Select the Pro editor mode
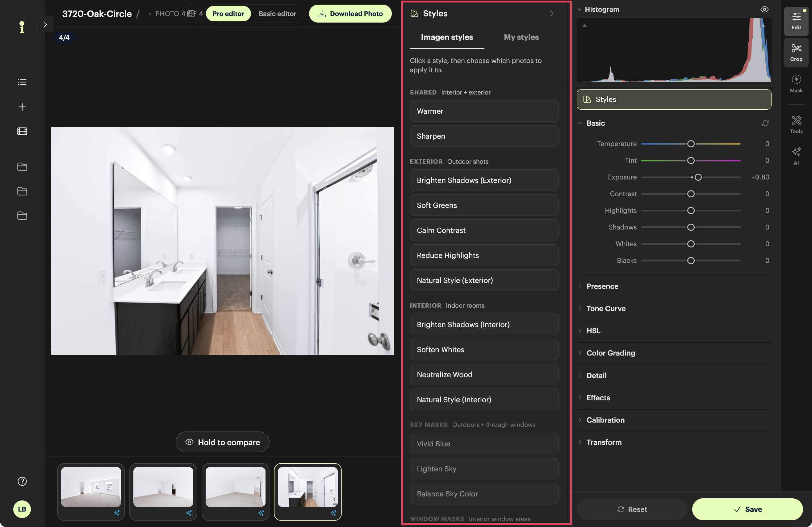The height and width of the screenshot is (527, 812). pyautogui.click(x=228, y=14)
